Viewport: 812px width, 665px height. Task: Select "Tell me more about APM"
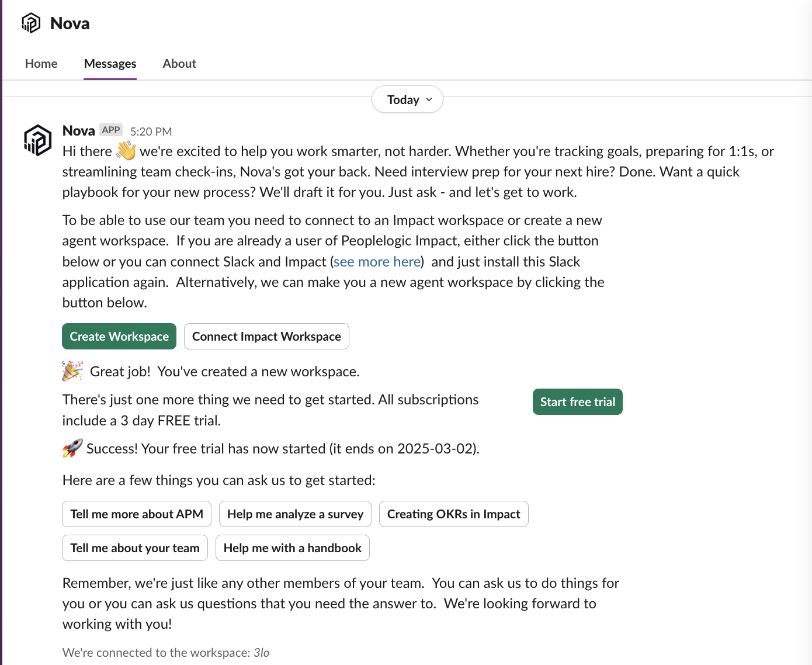click(x=137, y=514)
